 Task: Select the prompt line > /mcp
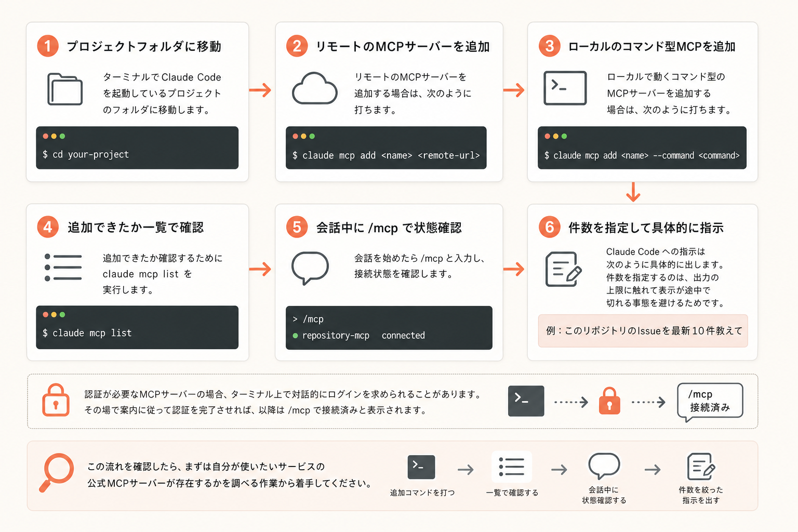(308, 319)
